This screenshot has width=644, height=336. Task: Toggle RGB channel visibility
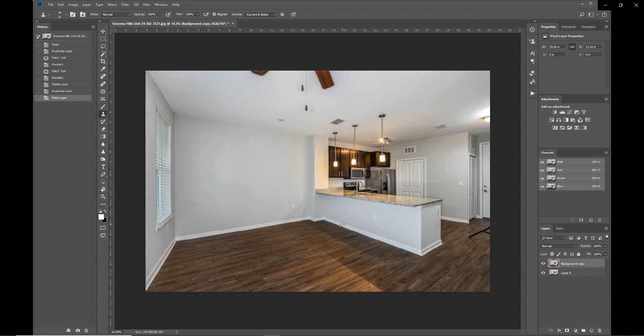[542, 162]
